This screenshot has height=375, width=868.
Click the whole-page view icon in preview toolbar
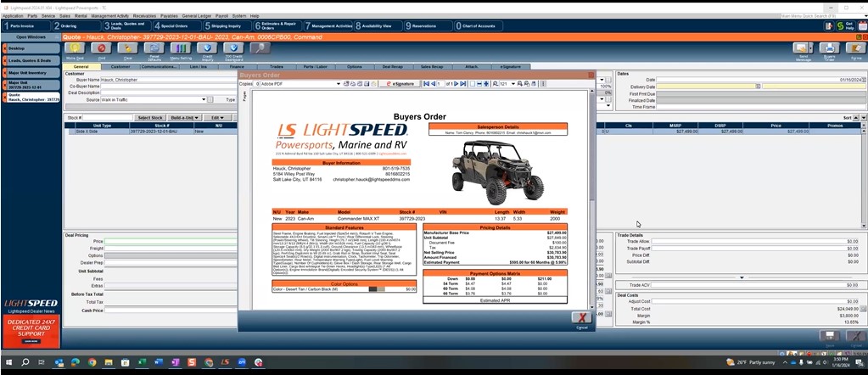(473, 84)
